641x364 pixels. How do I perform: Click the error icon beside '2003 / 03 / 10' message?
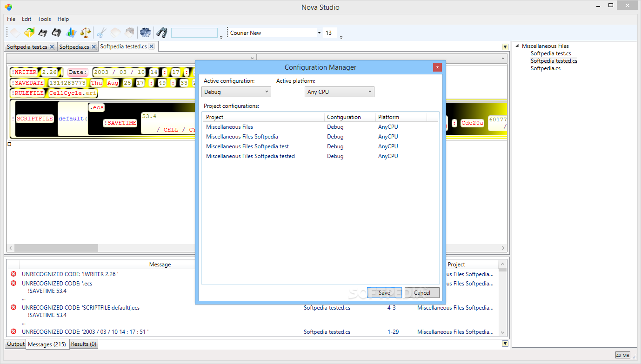coord(13,331)
